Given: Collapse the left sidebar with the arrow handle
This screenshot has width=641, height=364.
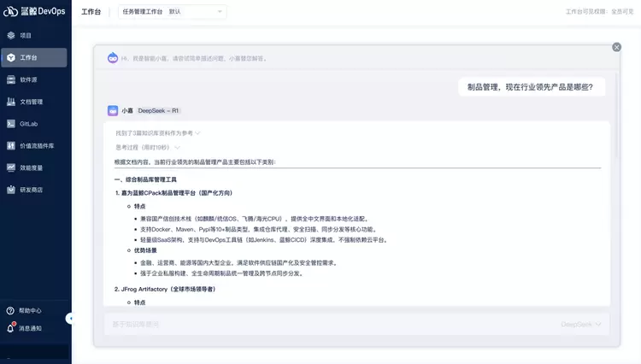Looking at the screenshot, I should pyautogui.click(x=70, y=318).
